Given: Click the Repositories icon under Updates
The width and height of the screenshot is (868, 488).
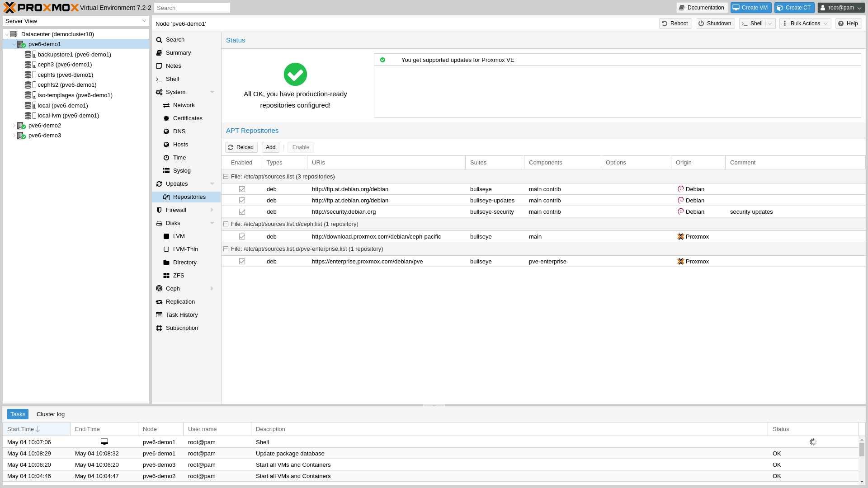Looking at the screenshot, I should point(166,197).
